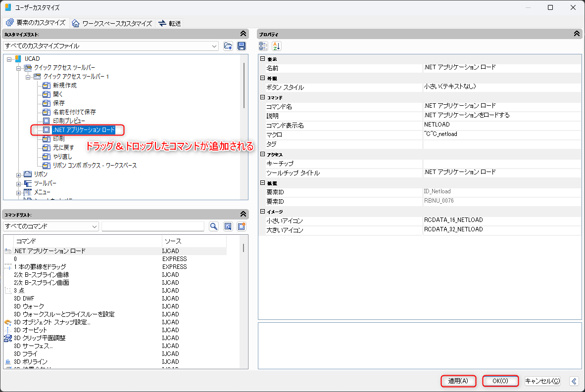Collapse the クイック アクセス ツールバー 1 node
Screen dimensions: 585x392
coord(28,77)
